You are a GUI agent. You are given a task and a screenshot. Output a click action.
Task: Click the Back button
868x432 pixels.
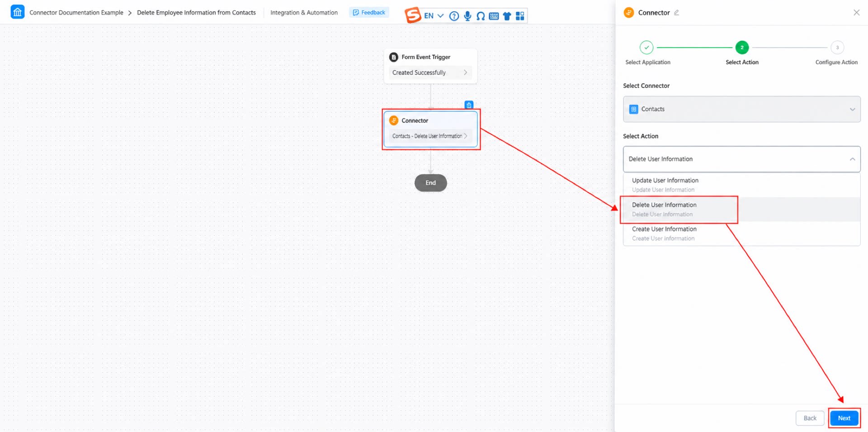pyautogui.click(x=810, y=418)
